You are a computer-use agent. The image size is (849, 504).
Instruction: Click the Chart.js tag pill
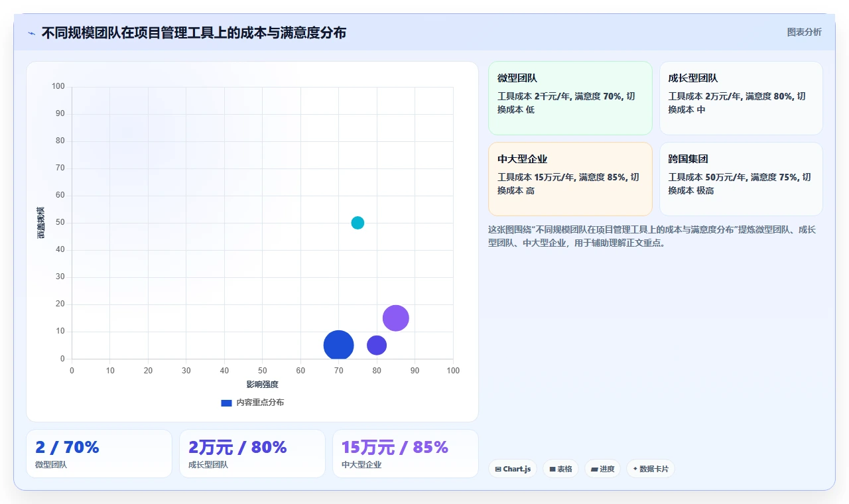(513, 469)
